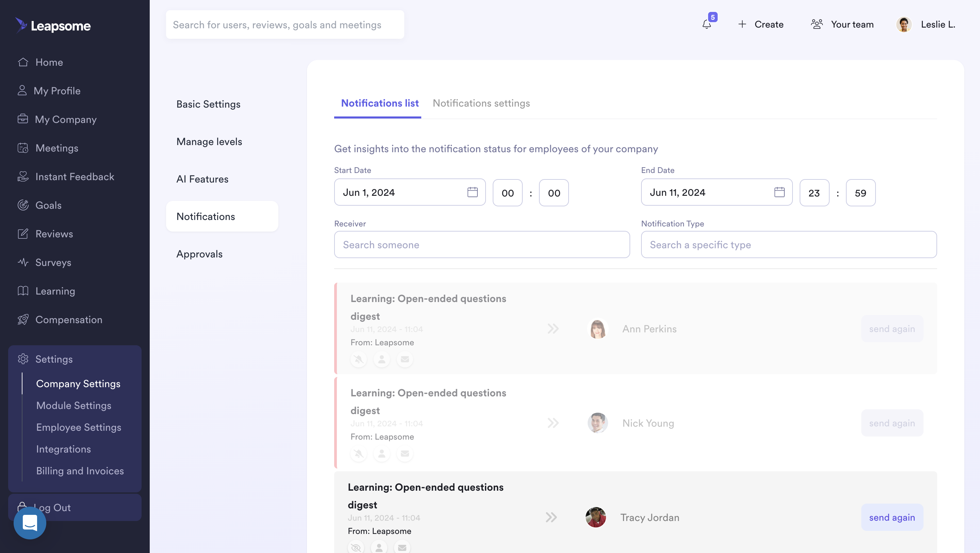
Task: Click the Learning icon in sidebar
Action: click(22, 291)
